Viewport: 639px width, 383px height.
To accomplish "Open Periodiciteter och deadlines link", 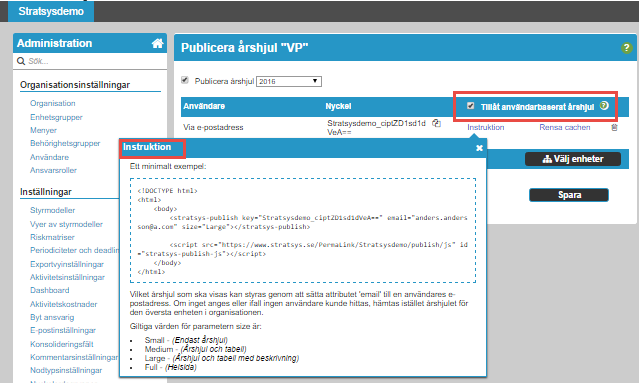I will (74, 250).
